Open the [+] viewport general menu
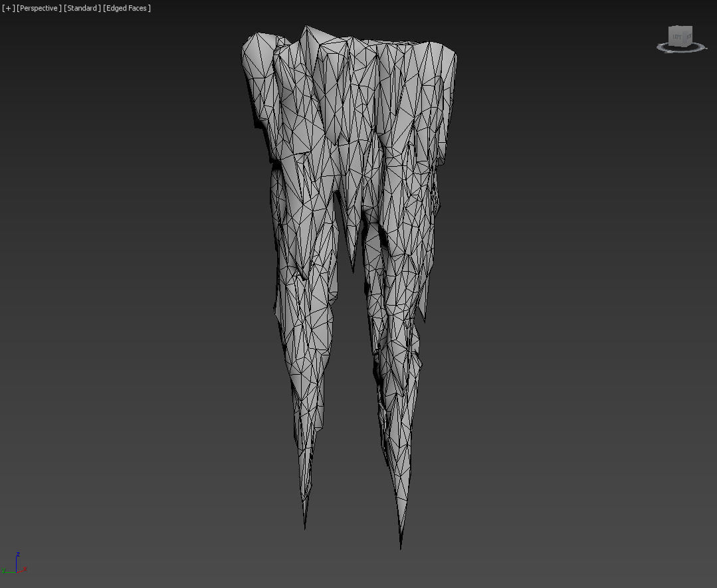Viewport: 717px width, 588px height. click(x=8, y=8)
